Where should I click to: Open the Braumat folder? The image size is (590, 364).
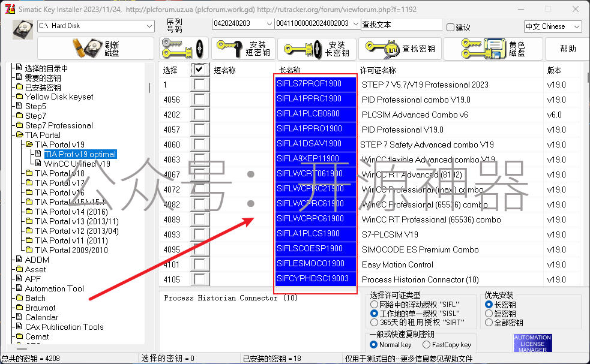click(x=40, y=308)
